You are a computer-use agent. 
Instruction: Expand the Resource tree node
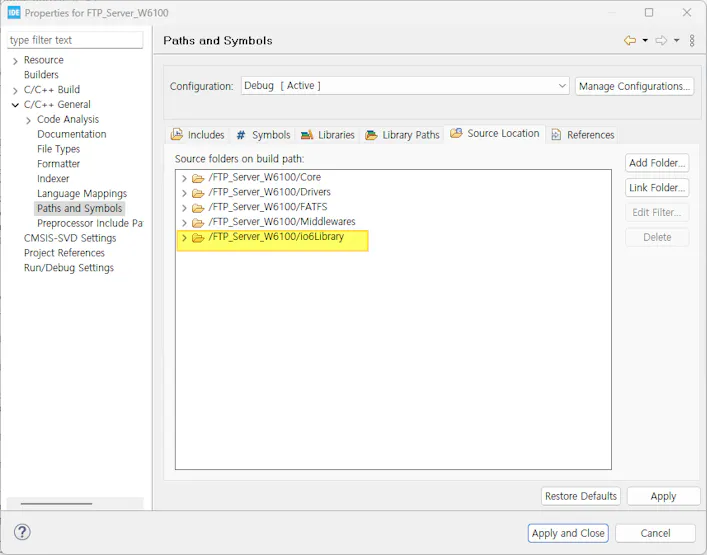(15, 61)
